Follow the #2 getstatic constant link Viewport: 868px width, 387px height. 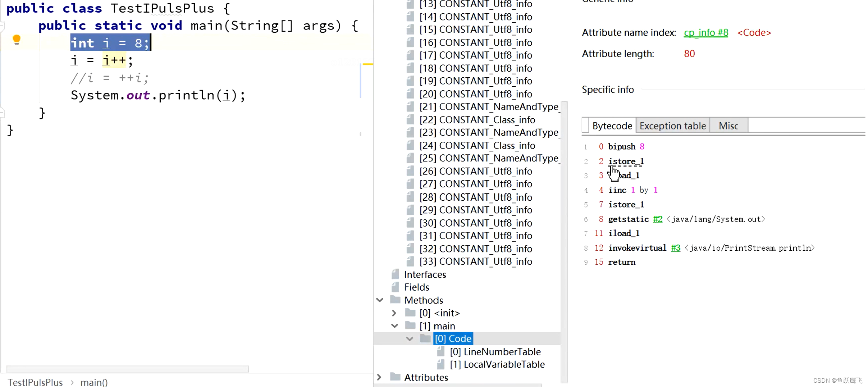(658, 219)
